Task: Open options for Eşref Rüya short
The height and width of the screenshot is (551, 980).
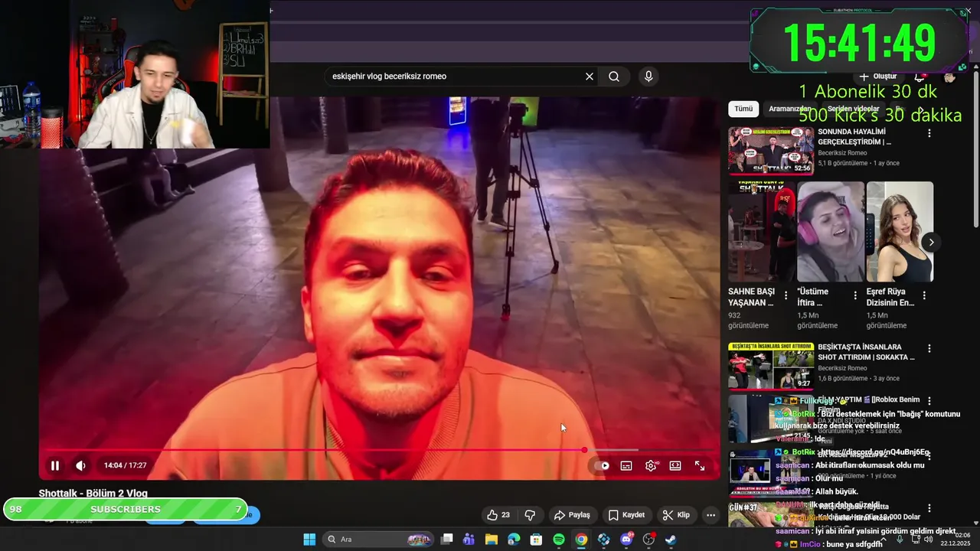Action: pyautogui.click(x=924, y=295)
